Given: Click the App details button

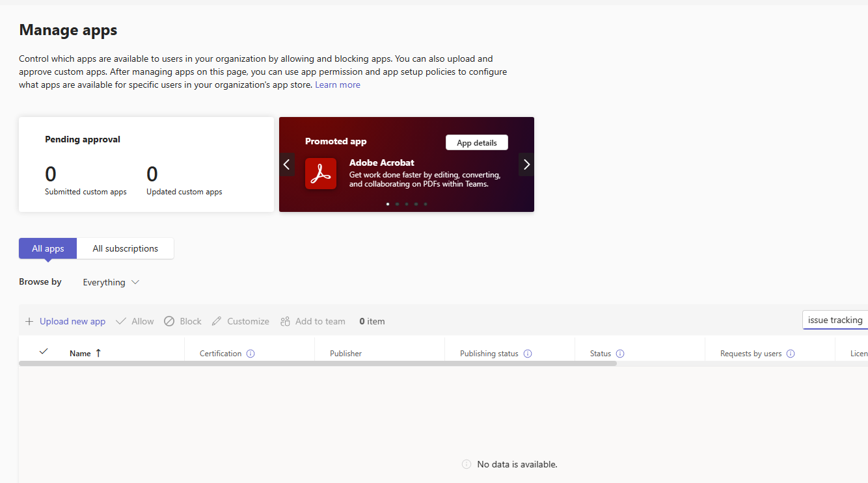Looking at the screenshot, I should pos(476,142).
